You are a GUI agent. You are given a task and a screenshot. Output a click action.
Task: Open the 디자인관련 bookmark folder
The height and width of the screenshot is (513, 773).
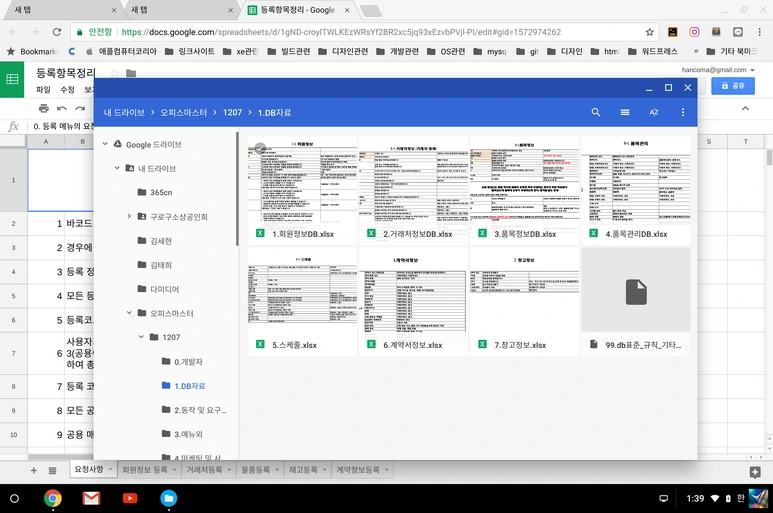[343, 51]
